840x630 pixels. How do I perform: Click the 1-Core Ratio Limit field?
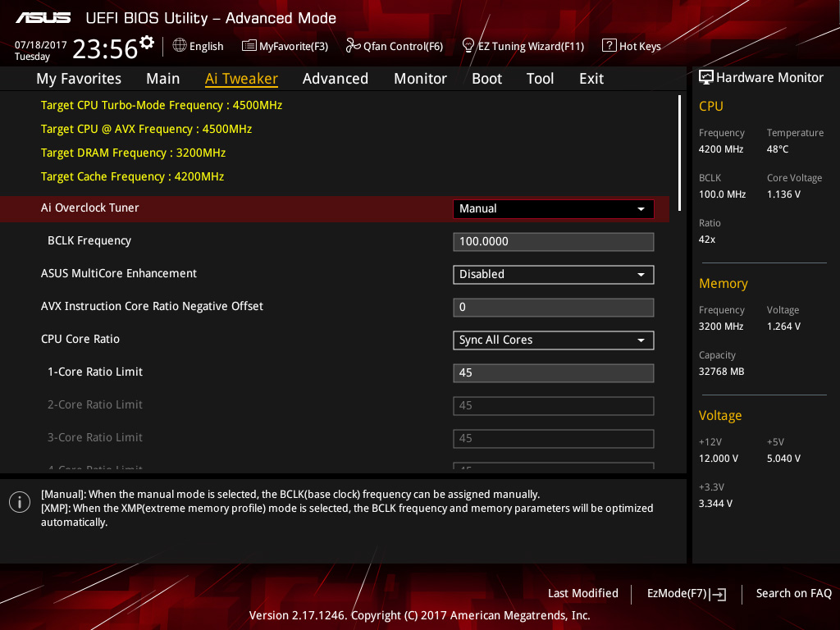pyautogui.click(x=554, y=373)
